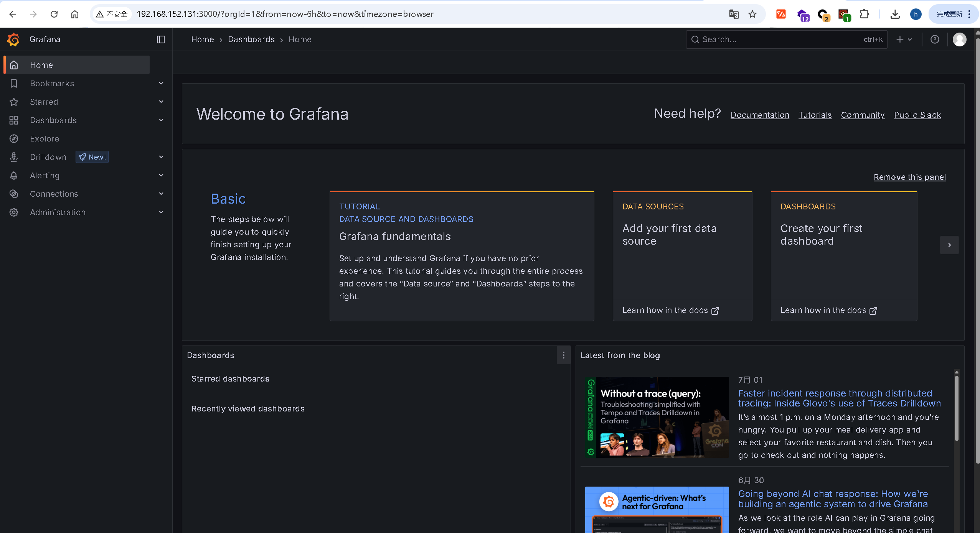Click the translate page icon in address bar
This screenshot has height=533, width=980.
click(x=734, y=14)
